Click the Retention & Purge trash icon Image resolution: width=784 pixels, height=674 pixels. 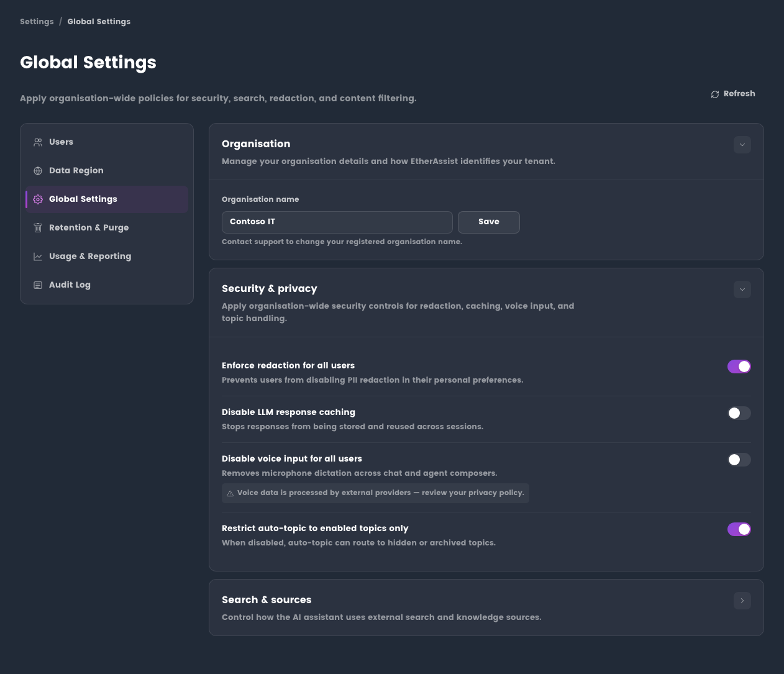[x=38, y=228]
